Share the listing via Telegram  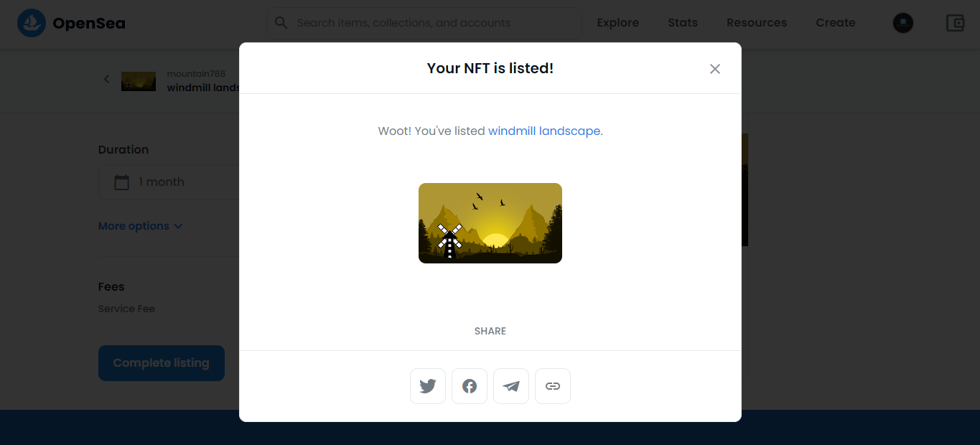click(x=511, y=386)
